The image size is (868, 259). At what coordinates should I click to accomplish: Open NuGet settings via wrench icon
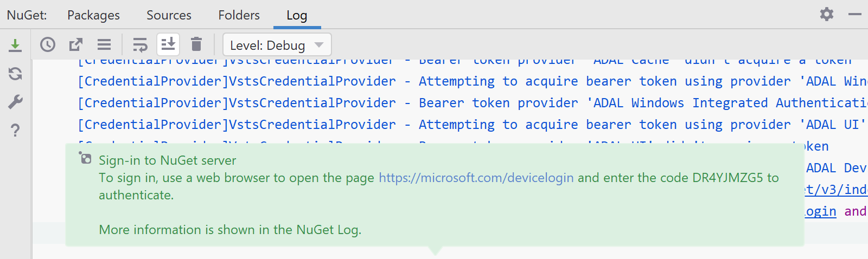15,102
